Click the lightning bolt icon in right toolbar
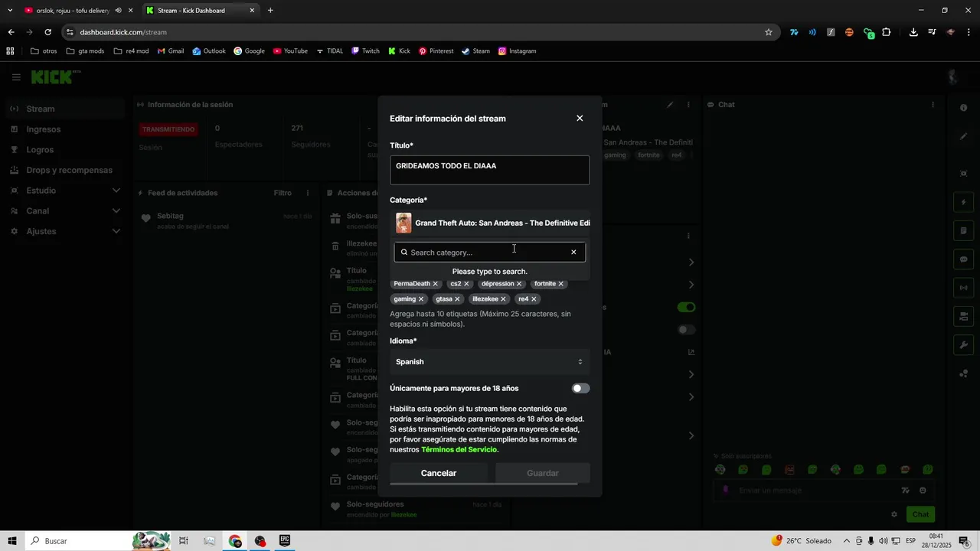The width and height of the screenshot is (980, 551). coord(964,203)
